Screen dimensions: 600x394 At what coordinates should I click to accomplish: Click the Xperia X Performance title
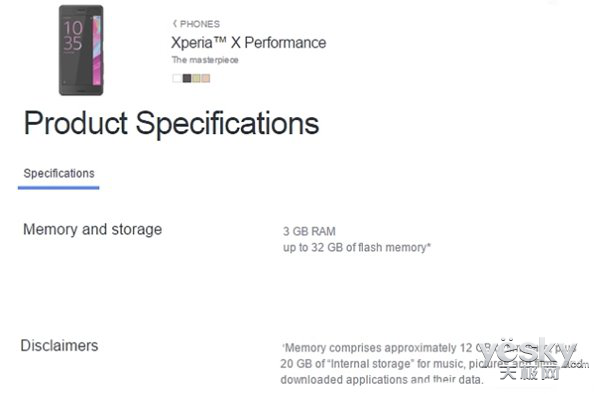coord(249,42)
